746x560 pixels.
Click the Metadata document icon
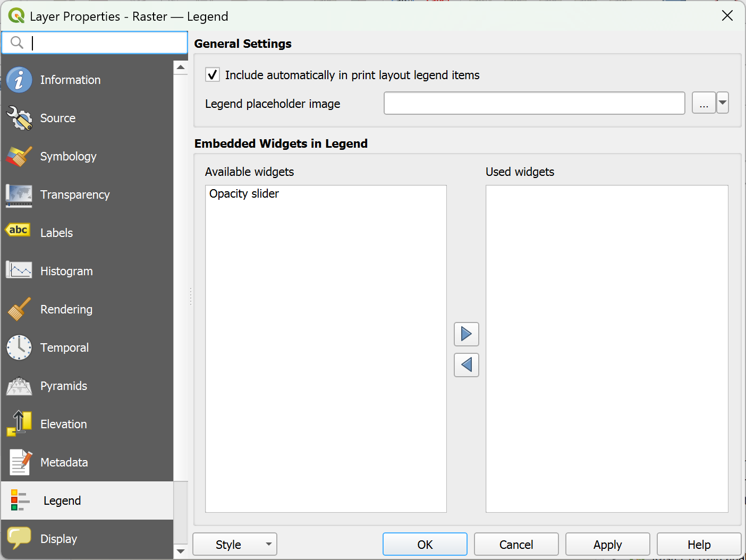[19, 462]
